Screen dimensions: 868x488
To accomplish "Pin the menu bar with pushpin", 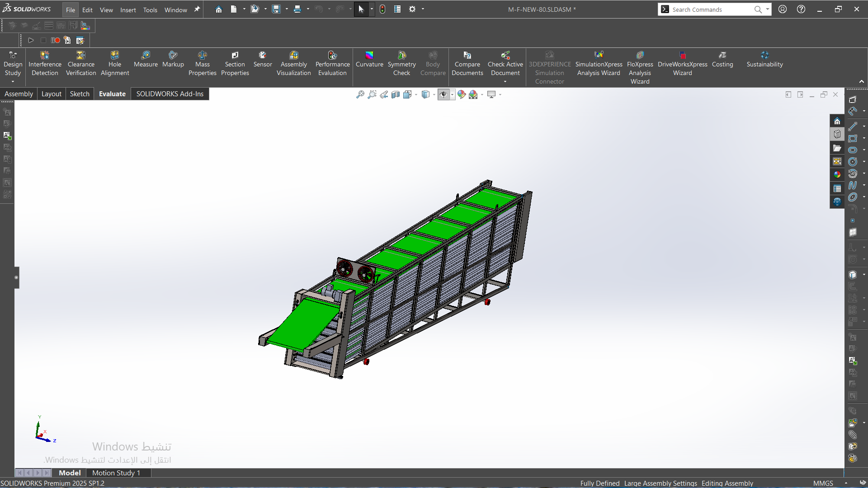I will click(x=197, y=9).
